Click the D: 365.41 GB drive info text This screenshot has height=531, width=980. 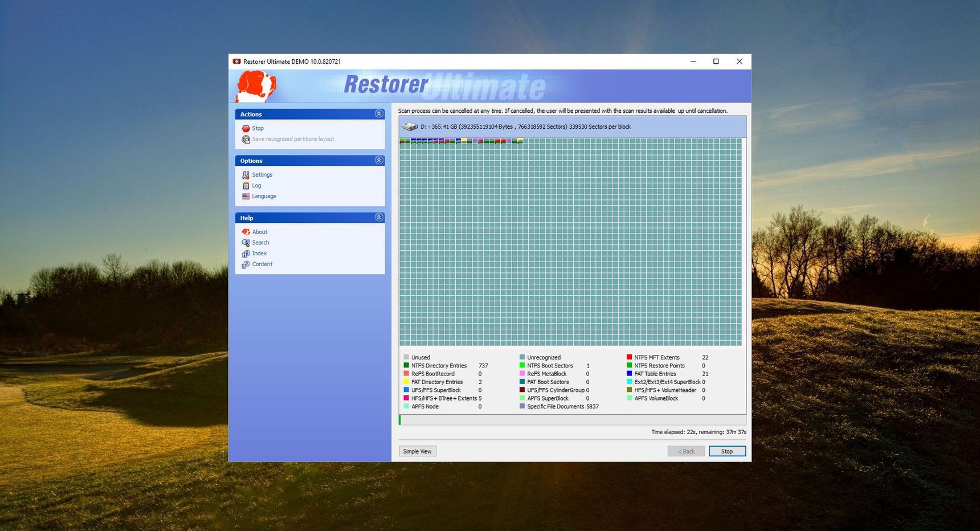pyautogui.click(x=525, y=126)
